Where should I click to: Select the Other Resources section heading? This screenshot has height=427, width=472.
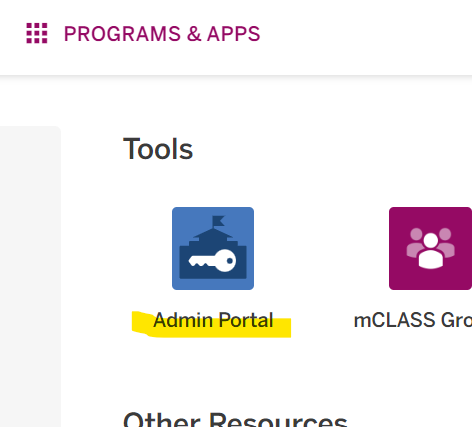tap(235, 420)
